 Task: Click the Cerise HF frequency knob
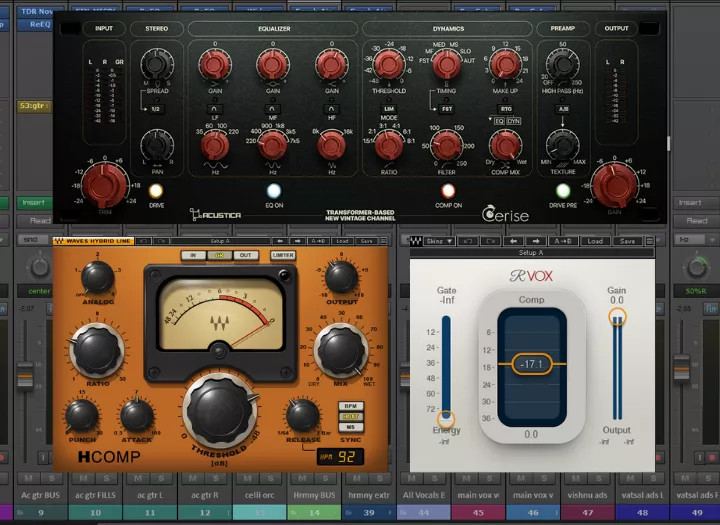click(x=331, y=146)
